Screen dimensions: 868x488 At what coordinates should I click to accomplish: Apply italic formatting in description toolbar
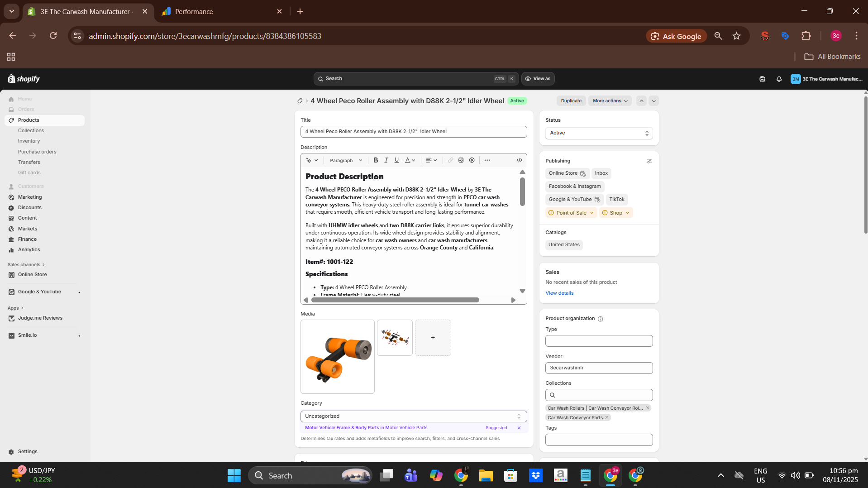click(x=386, y=160)
